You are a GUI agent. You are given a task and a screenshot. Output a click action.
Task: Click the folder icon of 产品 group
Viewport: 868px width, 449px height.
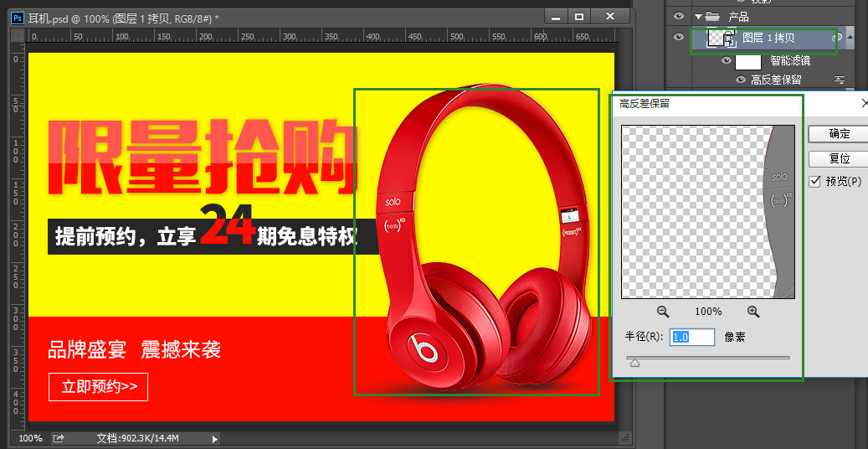click(x=712, y=17)
